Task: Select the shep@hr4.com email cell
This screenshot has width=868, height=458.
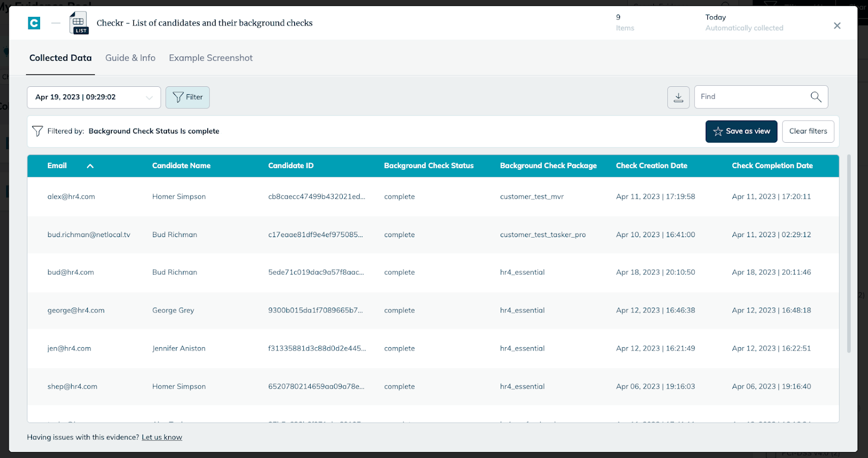Action: (72, 386)
